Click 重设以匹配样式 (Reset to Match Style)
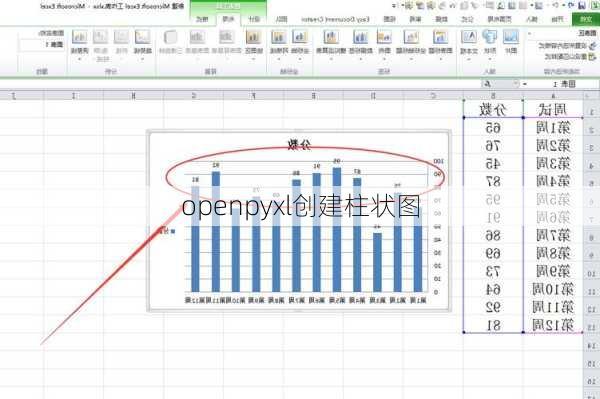This screenshot has width=600, height=399. [571, 57]
